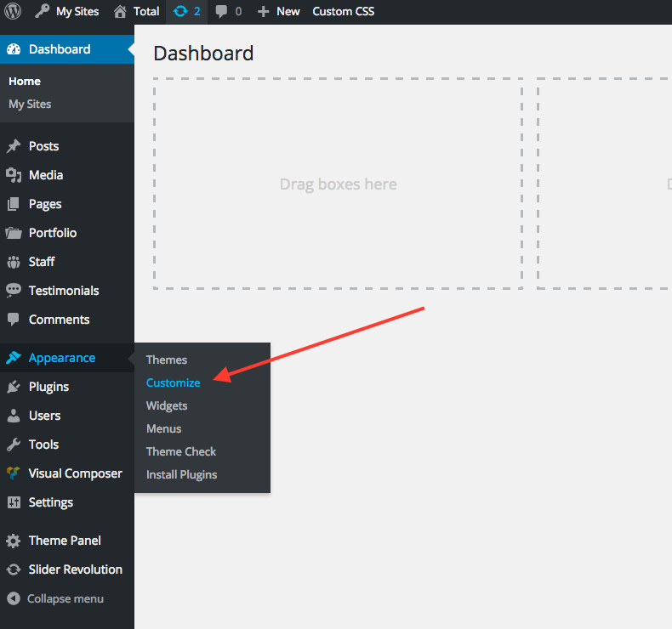Open Slider Revolution
The width and height of the screenshot is (672, 629).
coord(76,569)
